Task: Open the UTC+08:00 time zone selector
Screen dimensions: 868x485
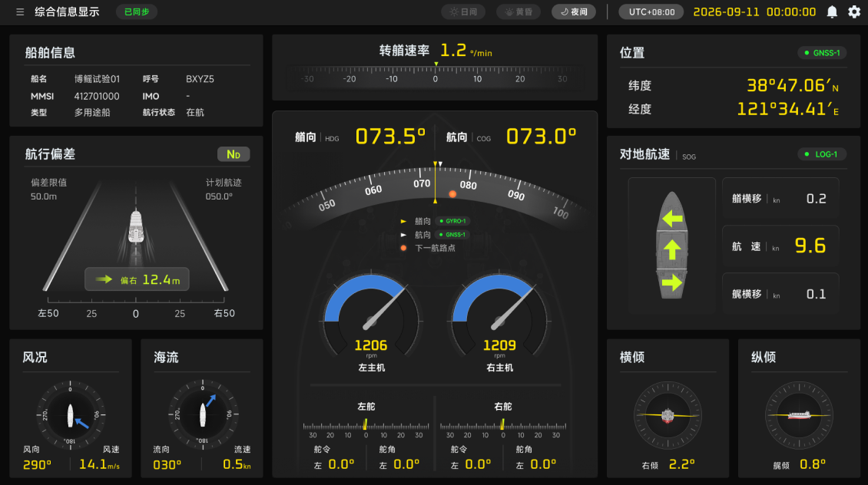Action: click(x=651, y=12)
